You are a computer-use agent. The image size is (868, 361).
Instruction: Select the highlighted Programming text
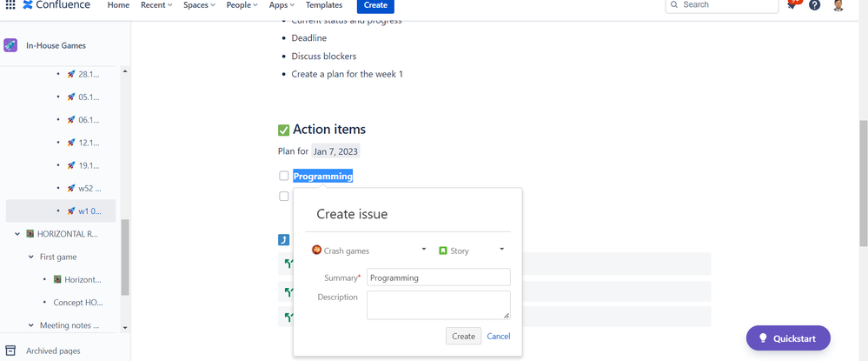322,177
